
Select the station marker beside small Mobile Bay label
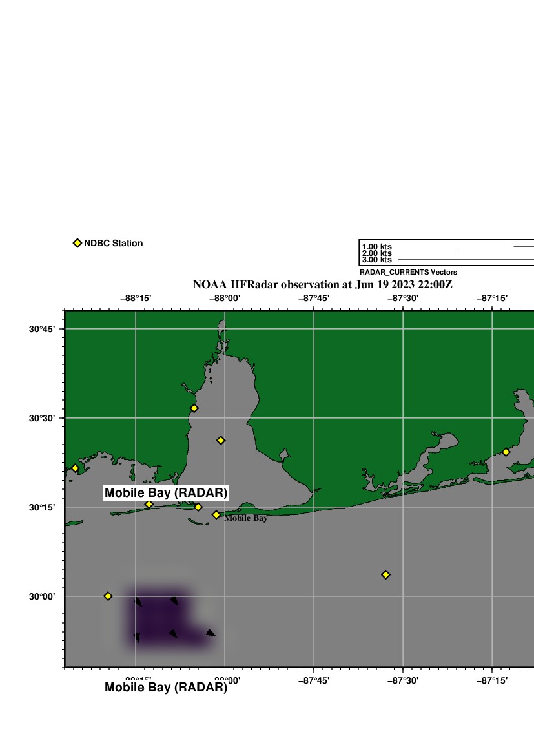click(x=216, y=515)
